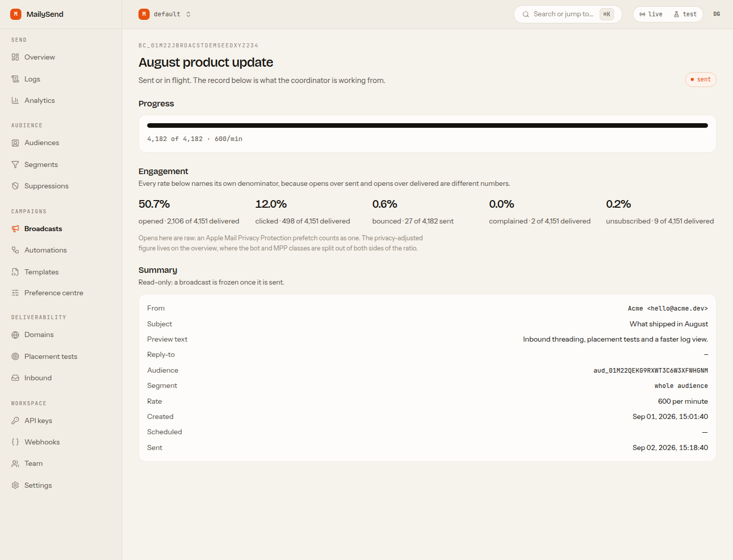The height and width of the screenshot is (560, 733).
Task: Click the Logs icon in sidebar
Action: (x=15, y=79)
